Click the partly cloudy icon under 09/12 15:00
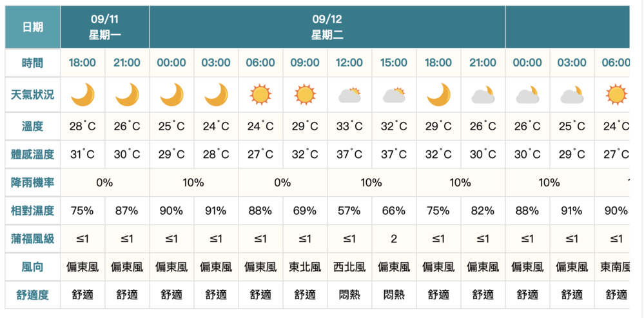This screenshot has height=318, width=644. tap(394, 95)
